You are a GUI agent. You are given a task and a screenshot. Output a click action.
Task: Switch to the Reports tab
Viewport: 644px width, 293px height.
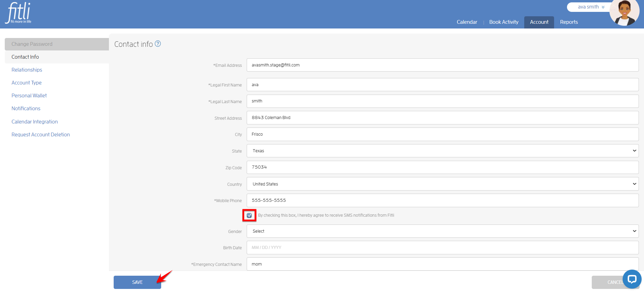(569, 22)
